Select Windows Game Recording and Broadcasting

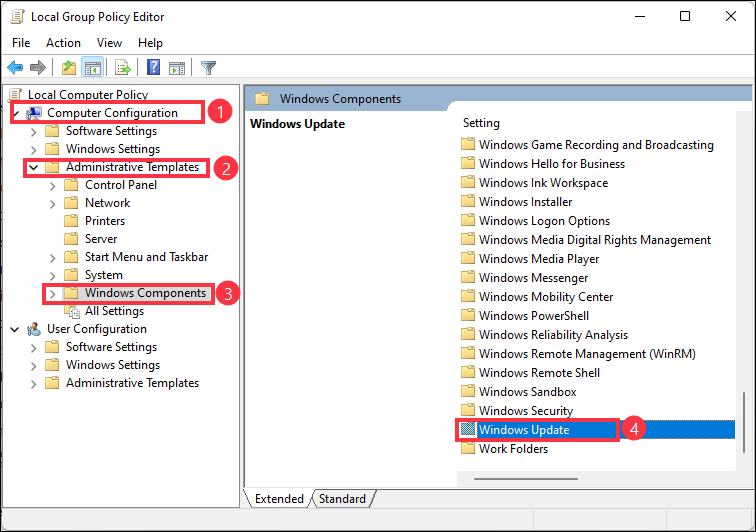coord(596,145)
